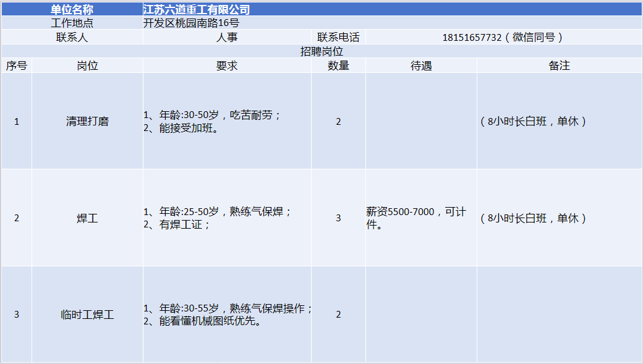Select the 联系电话 label cell

pyautogui.click(x=338, y=37)
